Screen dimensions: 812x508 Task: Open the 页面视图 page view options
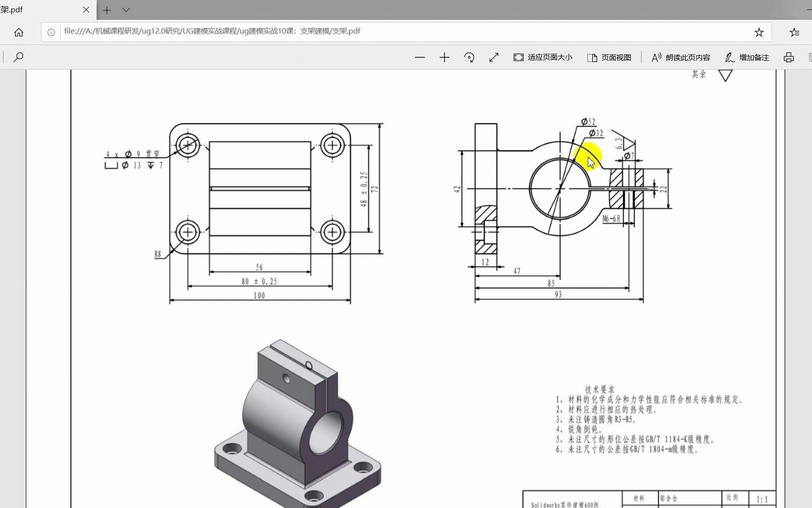[609, 57]
